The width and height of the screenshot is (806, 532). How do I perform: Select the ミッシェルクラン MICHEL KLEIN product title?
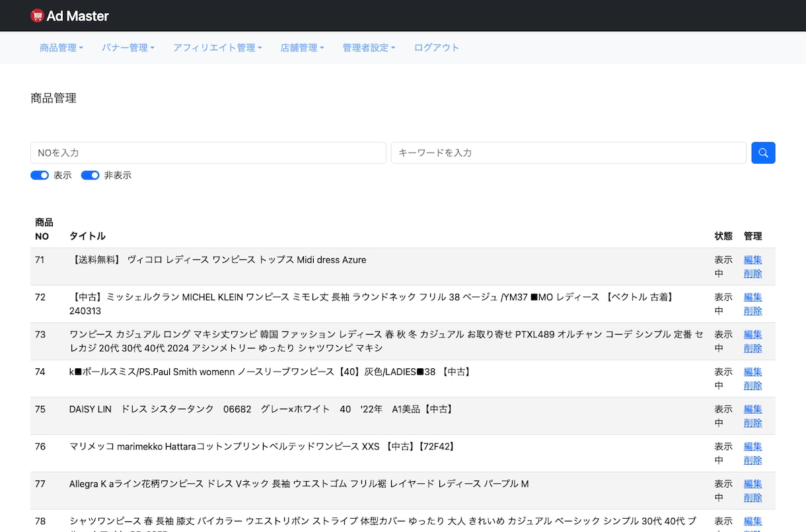coord(372,304)
